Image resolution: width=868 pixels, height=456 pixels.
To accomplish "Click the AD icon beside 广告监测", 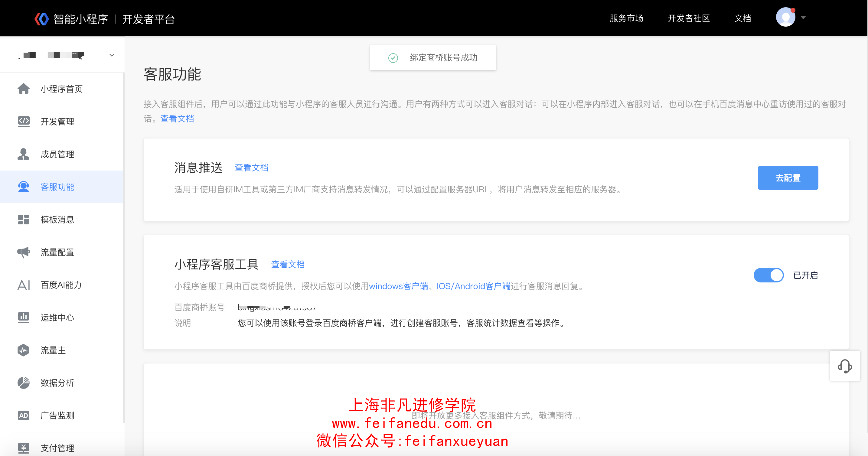I will point(24,415).
